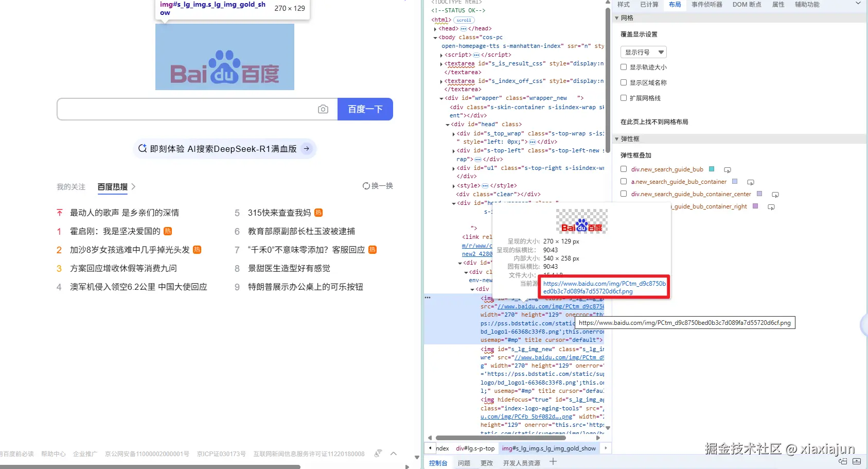
Task: Select div#lg.s-p-top in the breadcrumb
Action: pos(475,448)
